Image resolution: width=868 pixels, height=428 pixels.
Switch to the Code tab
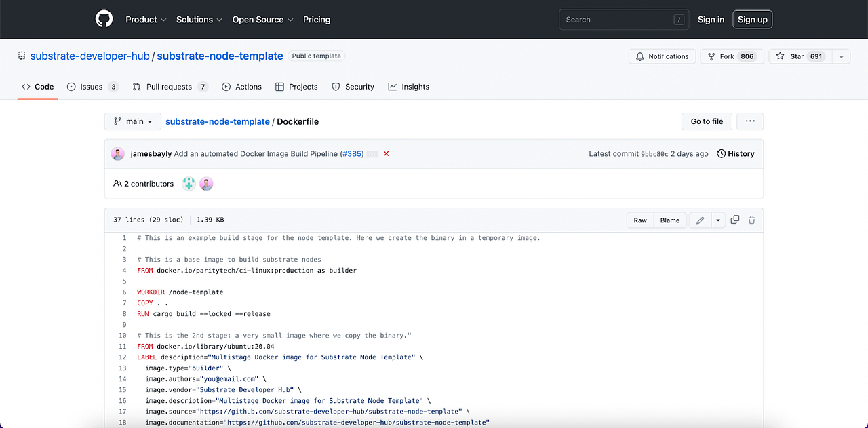pos(38,87)
